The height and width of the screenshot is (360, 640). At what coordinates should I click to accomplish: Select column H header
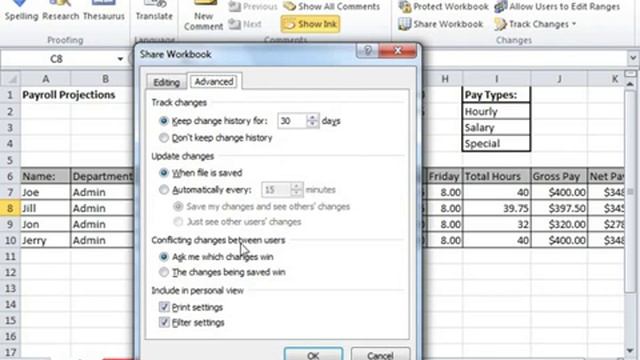444,79
